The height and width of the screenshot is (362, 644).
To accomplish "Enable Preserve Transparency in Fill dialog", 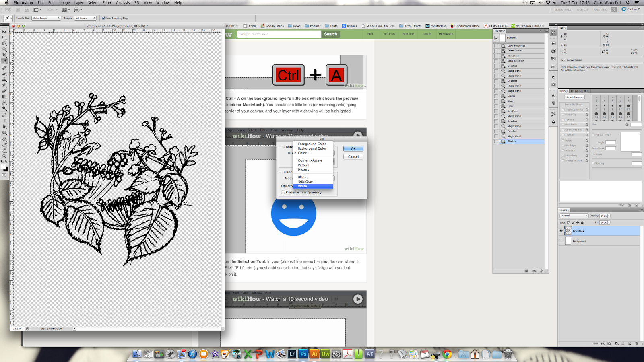I will coord(283,193).
